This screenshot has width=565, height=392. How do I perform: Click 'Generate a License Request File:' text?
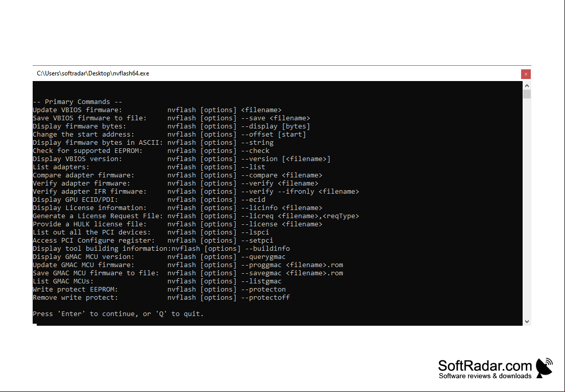tap(98, 216)
